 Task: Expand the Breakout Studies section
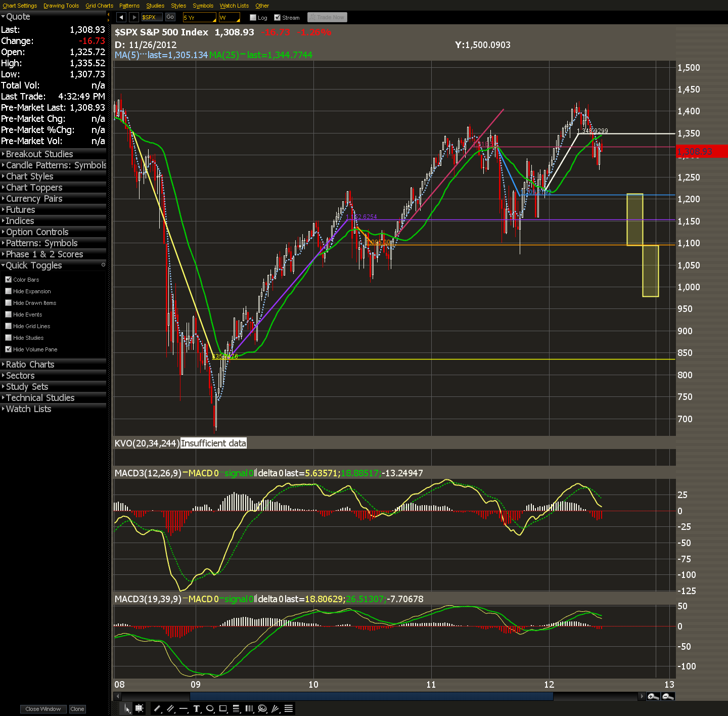pos(53,154)
